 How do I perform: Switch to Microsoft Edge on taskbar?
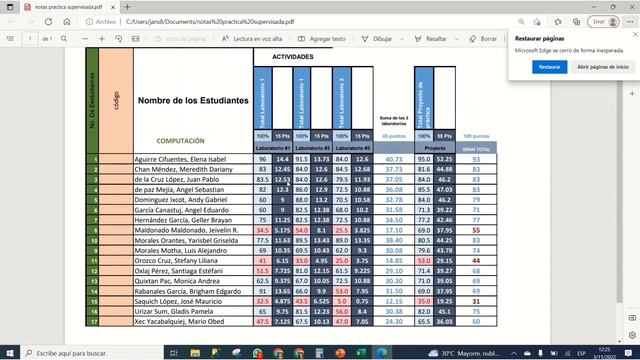pos(382,353)
